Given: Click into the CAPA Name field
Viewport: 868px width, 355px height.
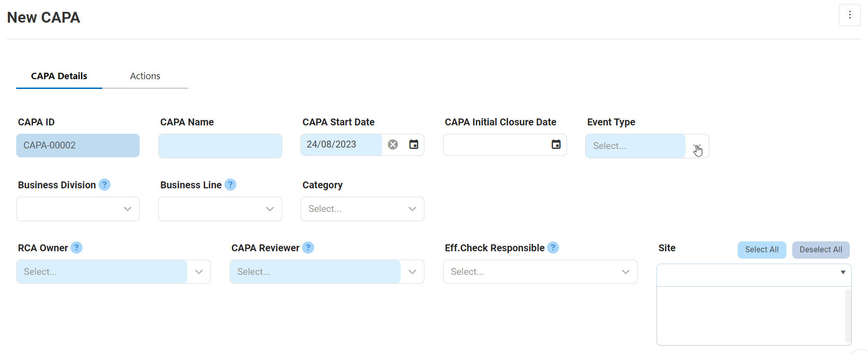Looking at the screenshot, I should (220, 146).
